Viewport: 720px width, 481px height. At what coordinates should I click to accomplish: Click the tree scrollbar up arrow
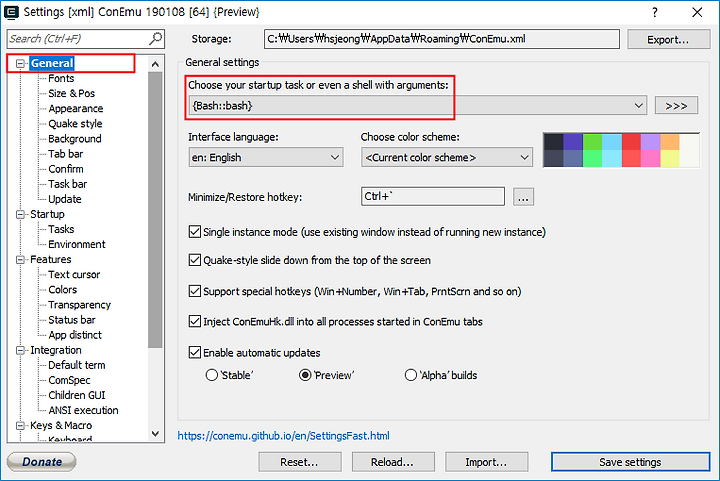pyautogui.click(x=155, y=64)
